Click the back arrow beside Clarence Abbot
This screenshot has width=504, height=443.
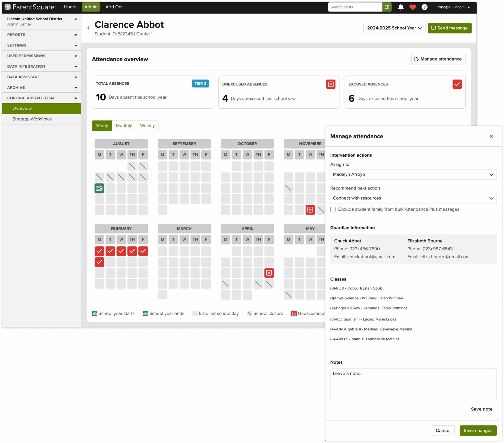coord(89,28)
